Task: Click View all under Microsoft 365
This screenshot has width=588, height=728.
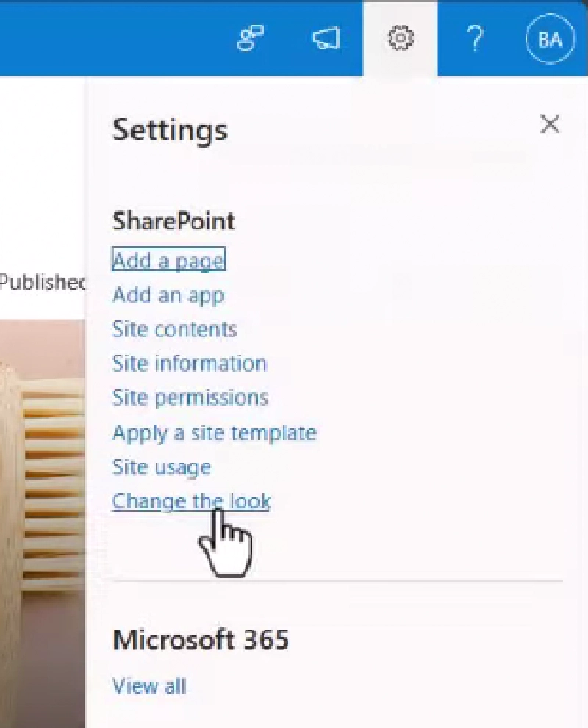Action: [x=148, y=686]
